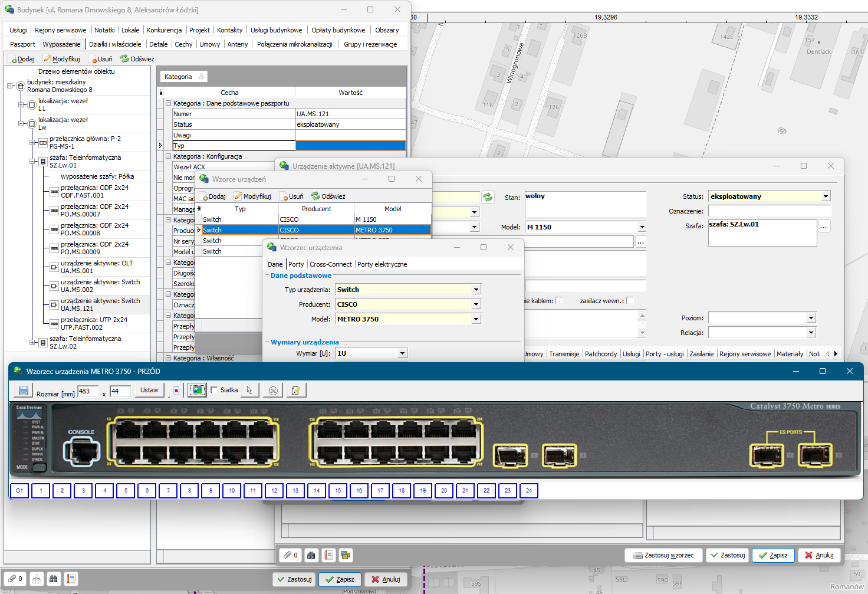Open the Rejony serwisowe tab in Budynek window
868x594 pixels.
click(60, 30)
